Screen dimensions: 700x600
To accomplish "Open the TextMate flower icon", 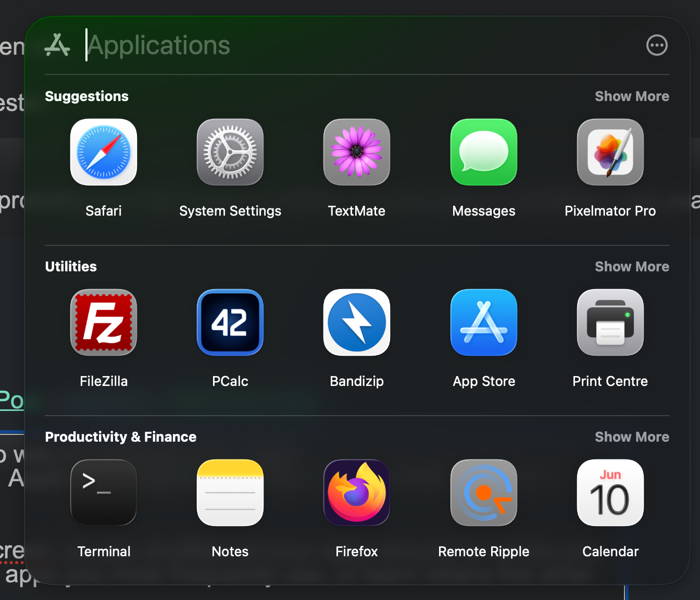I will click(x=357, y=152).
